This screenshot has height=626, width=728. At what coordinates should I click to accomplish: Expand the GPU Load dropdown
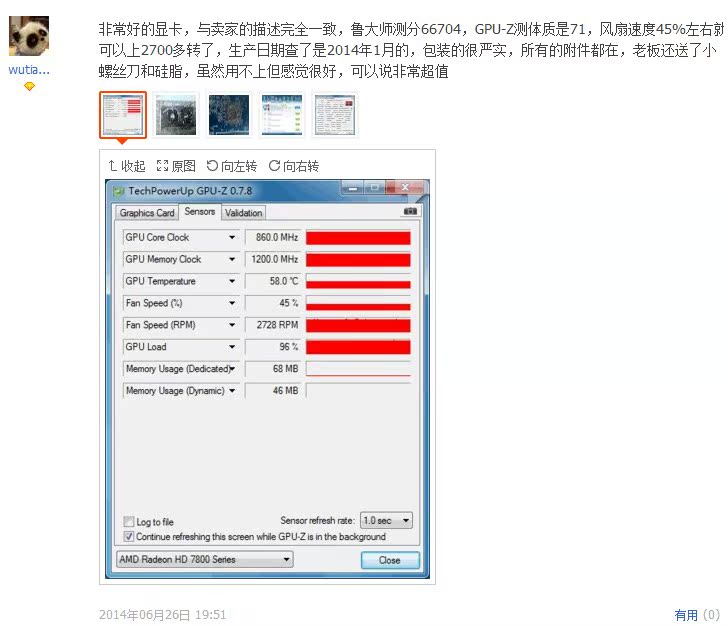tap(232, 346)
